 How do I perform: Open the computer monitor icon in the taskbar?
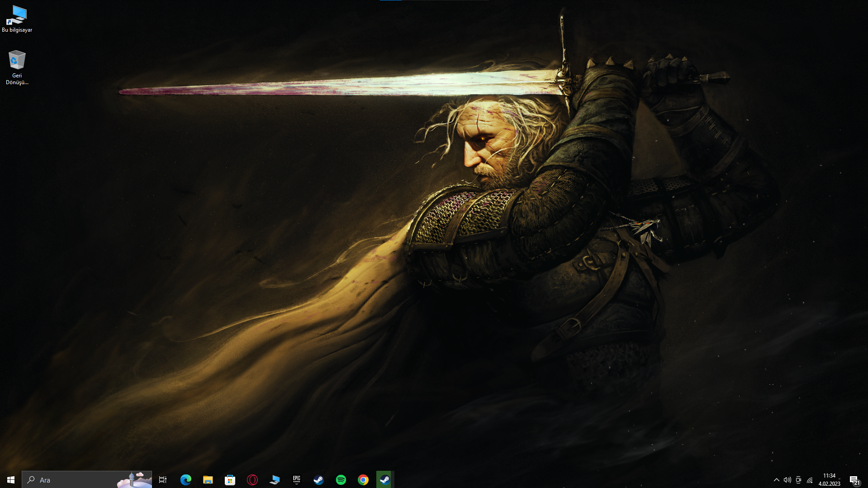click(274, 479)
